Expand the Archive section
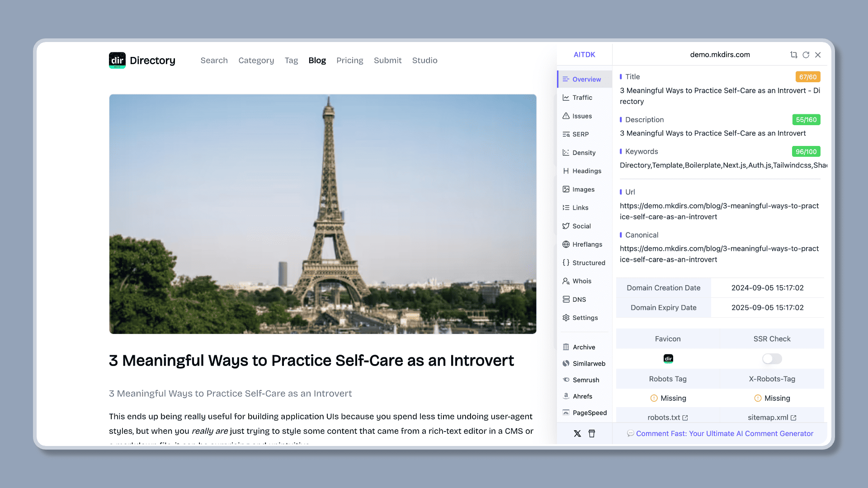868x488 pixels. click(x=584, y=347)
